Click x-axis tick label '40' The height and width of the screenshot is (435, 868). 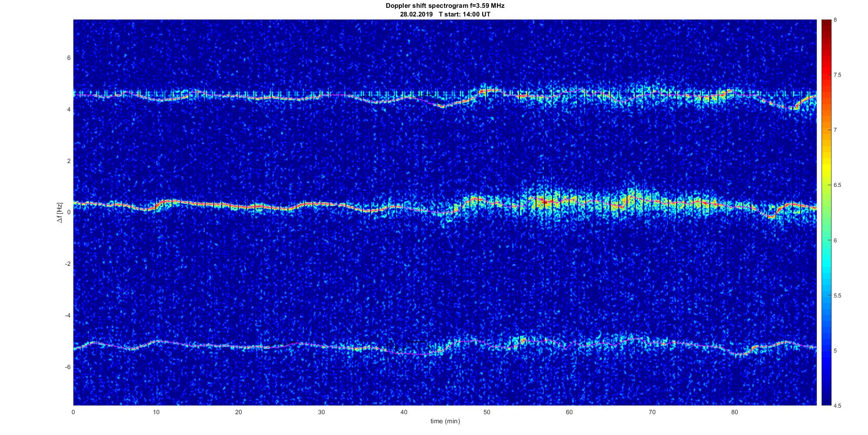(404, 412)
